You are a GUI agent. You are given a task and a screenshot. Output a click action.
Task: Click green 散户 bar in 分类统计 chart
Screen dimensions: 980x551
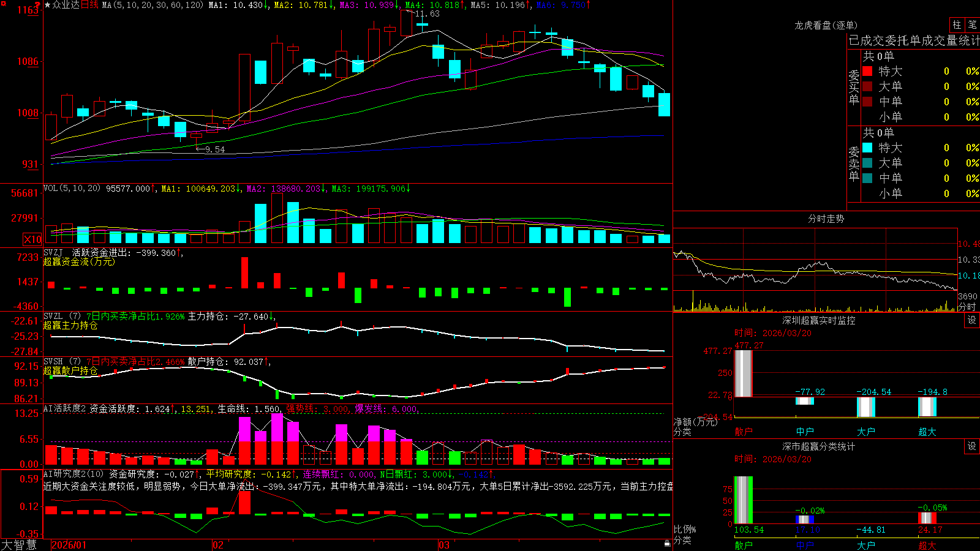[744, 500]
